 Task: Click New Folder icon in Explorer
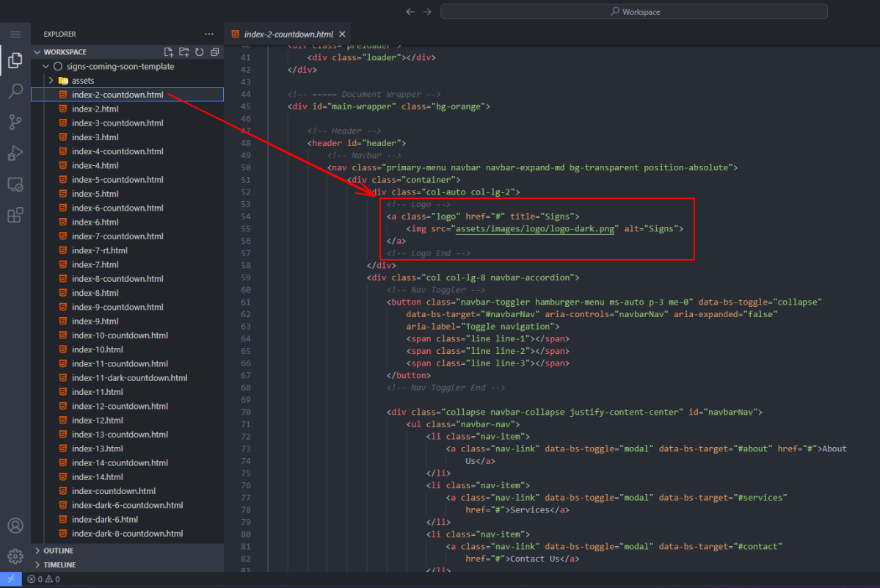click(184, 52)
